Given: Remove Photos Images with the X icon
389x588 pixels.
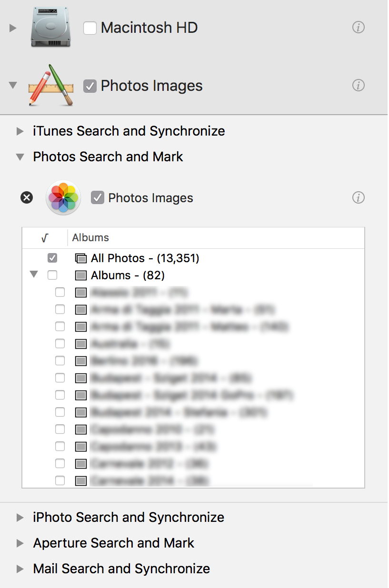Looking at the screenshot, I should (27, 197).
